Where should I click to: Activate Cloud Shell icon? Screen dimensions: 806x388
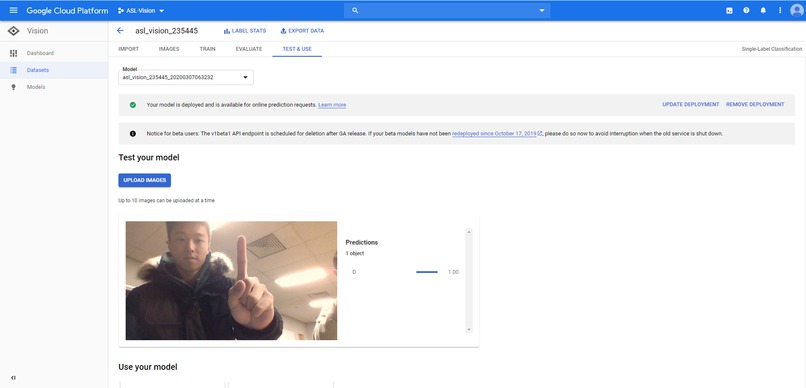729,10
